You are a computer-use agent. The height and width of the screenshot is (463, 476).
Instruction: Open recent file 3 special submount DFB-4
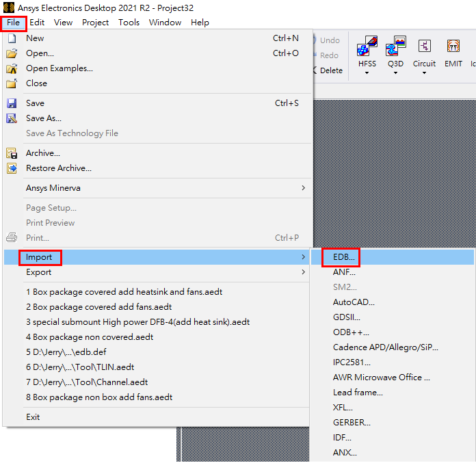click(157, 322)
